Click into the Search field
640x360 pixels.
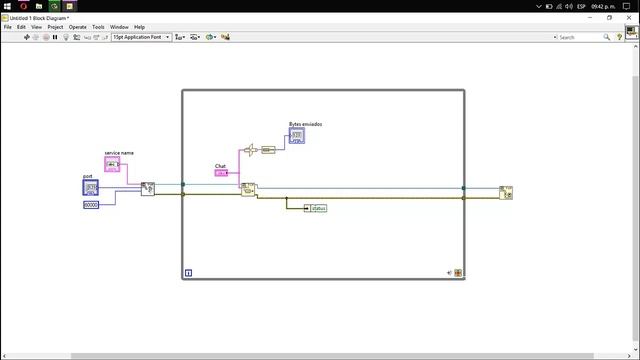click(580, 37)
